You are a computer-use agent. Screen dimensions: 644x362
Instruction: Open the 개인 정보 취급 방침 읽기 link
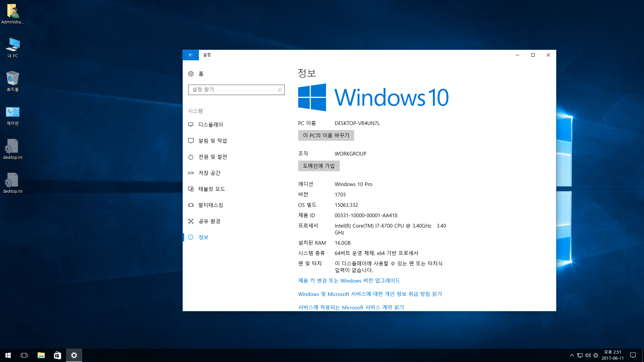point(370,294)
